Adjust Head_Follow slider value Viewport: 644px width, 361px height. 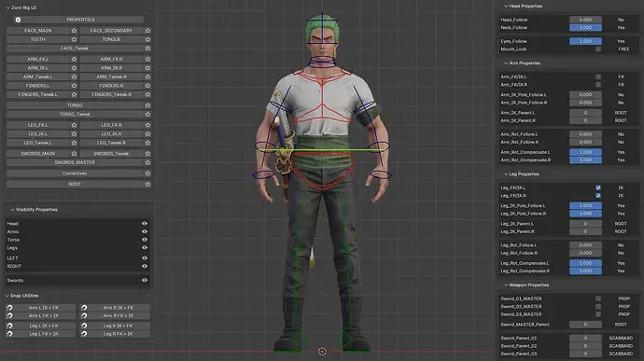coord(585,20)
